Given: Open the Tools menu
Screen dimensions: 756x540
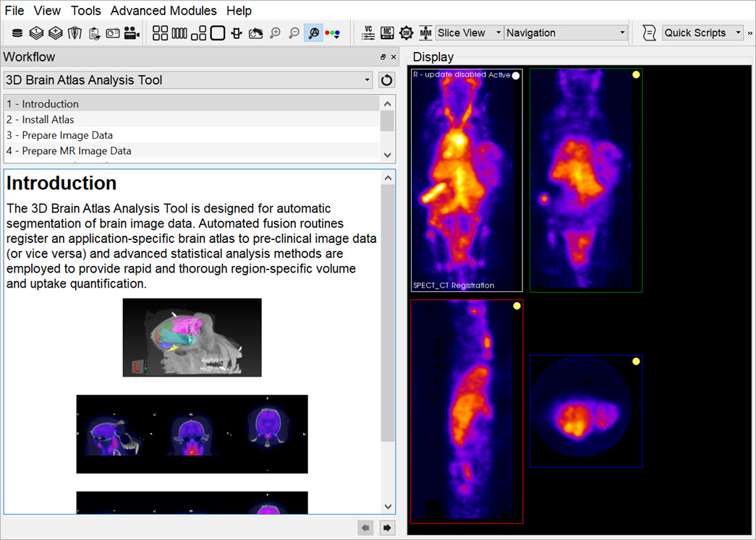Looking at the screenshot, I should [86, 11].
